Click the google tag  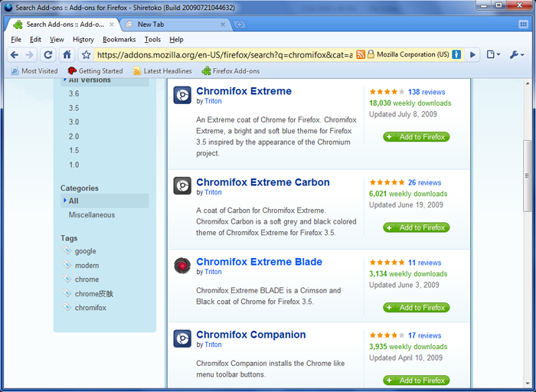tap(86, 251)
